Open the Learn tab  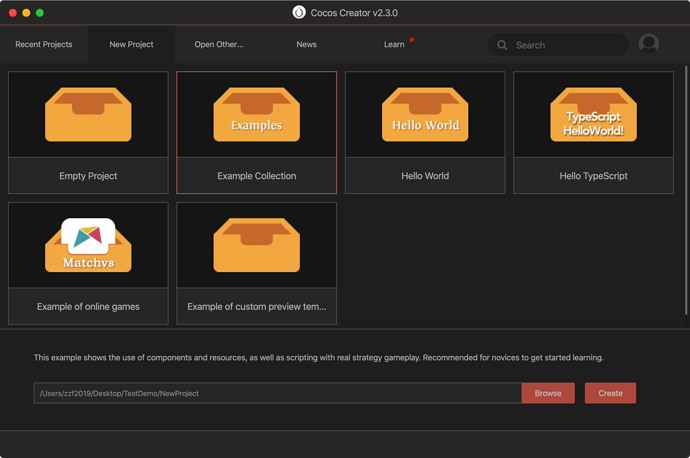pyautogui.click(x=394, y=44)
